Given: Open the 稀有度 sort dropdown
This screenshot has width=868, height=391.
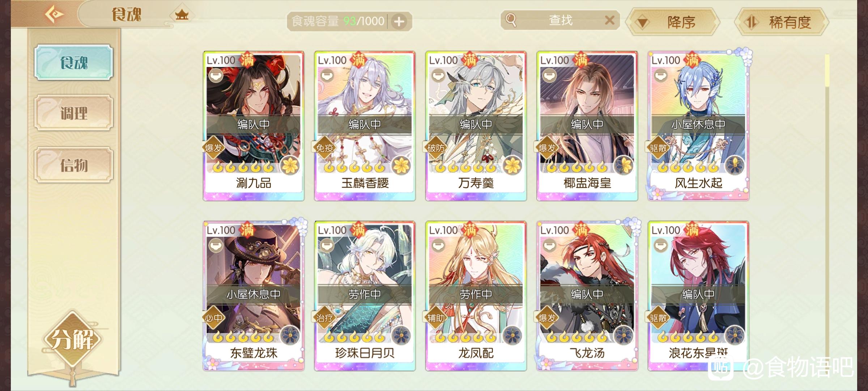Looking at the screenshot, I should coord(782,22).
